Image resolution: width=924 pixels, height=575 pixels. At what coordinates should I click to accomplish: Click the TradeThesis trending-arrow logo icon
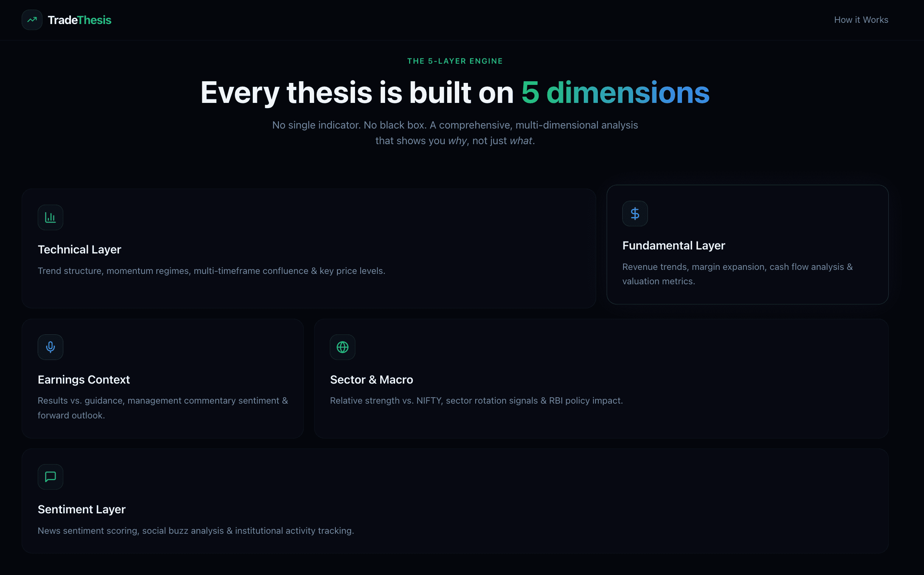(x=32, y=20)
